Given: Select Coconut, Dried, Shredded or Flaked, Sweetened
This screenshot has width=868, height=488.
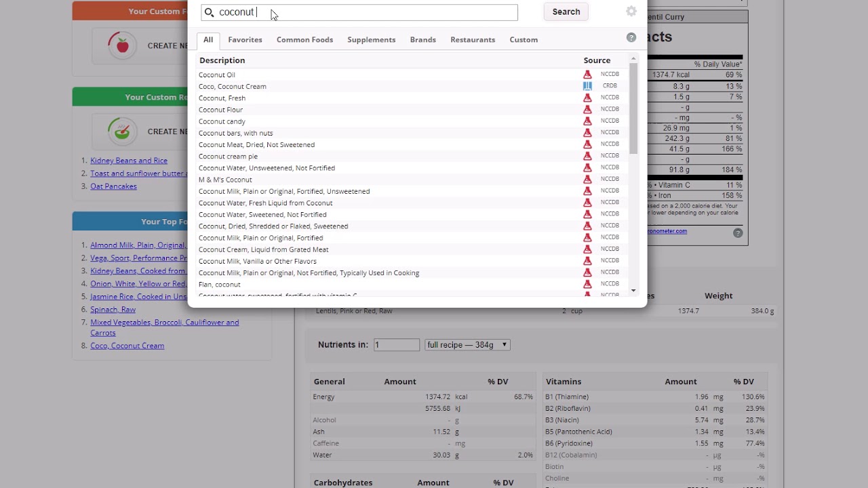Looking at the screenshot, I should [x=273, y=226].
